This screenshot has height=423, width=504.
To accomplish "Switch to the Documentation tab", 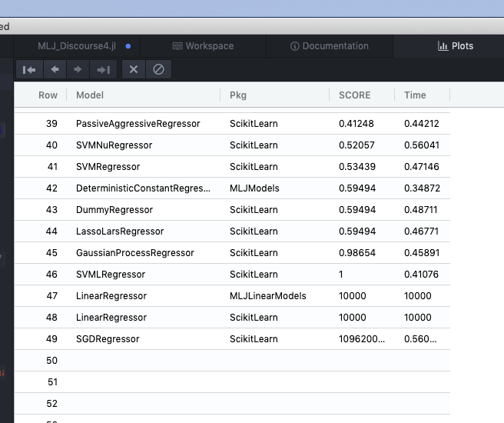I will [x=330, y=46].
